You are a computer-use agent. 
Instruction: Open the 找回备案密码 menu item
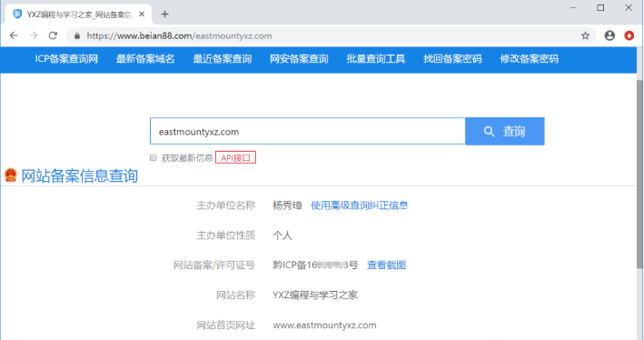coord(452,59)
